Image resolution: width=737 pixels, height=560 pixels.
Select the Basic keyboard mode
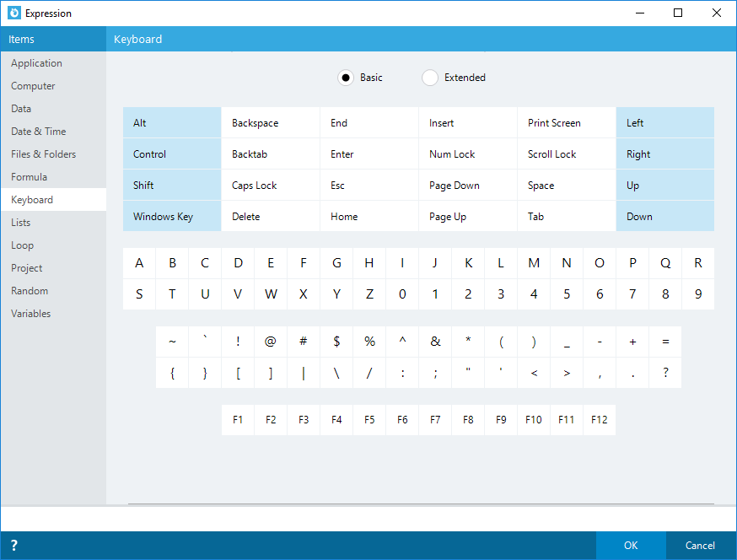346,77
